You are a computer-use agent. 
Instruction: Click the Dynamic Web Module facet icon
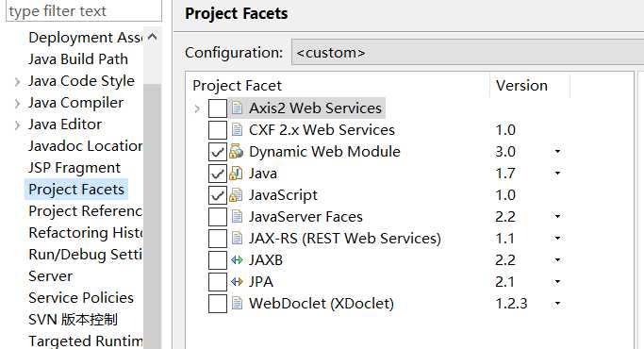click(x=236, y=152)
